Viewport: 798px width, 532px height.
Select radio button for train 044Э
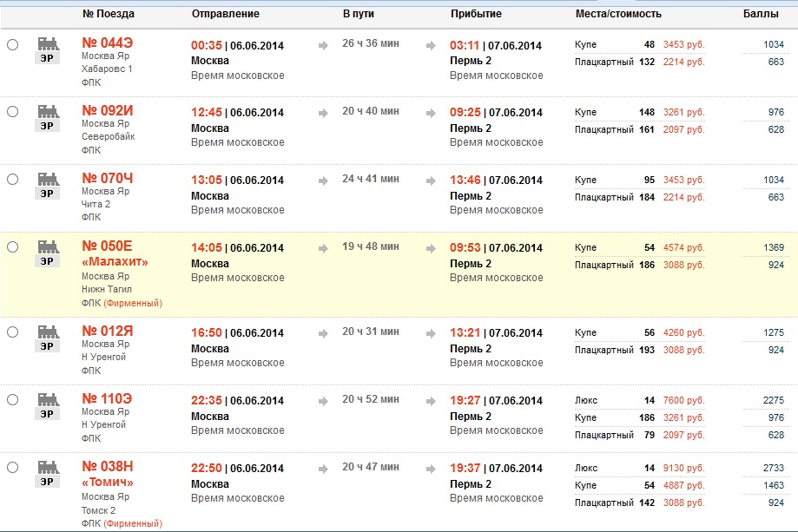pyautogui.click(x=12, y=44)
